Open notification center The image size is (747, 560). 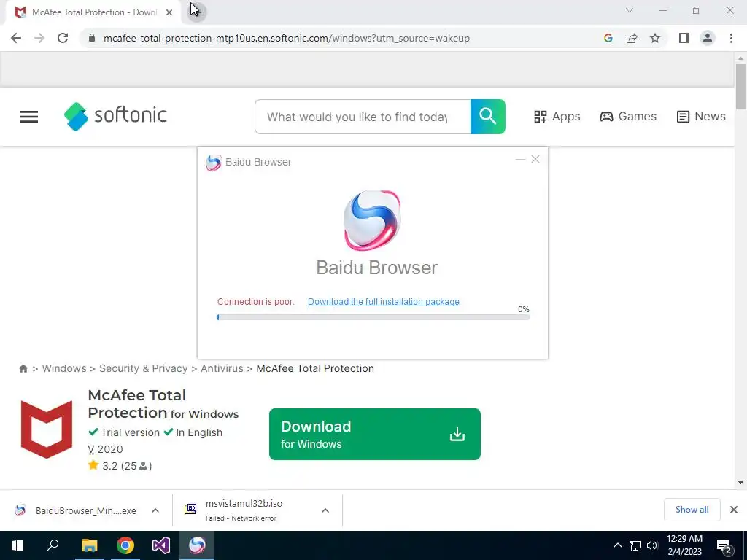point(724,545)
